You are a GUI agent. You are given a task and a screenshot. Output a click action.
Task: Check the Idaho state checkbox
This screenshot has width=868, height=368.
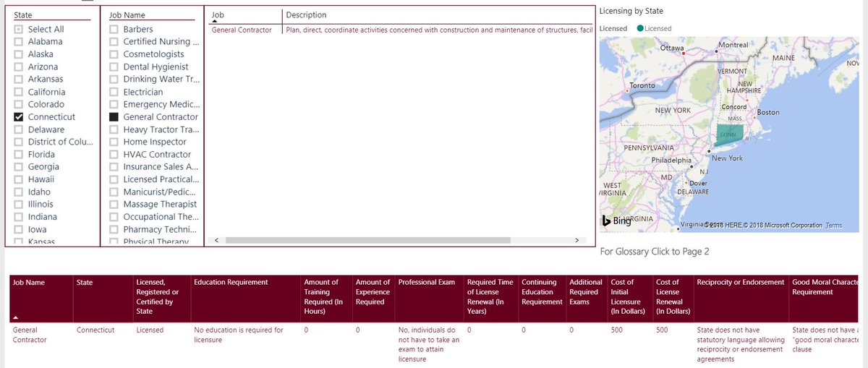click(x=19, y=192)
